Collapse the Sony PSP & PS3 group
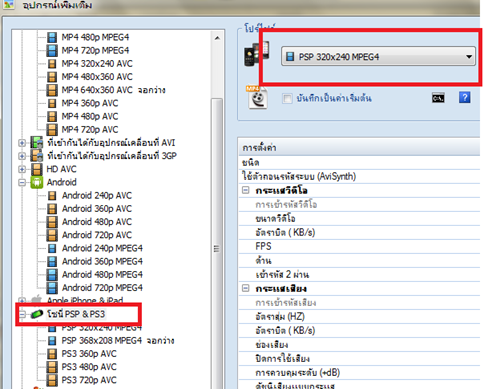The width and height of the screenshot is (484, 389). [x=22, y=314]
